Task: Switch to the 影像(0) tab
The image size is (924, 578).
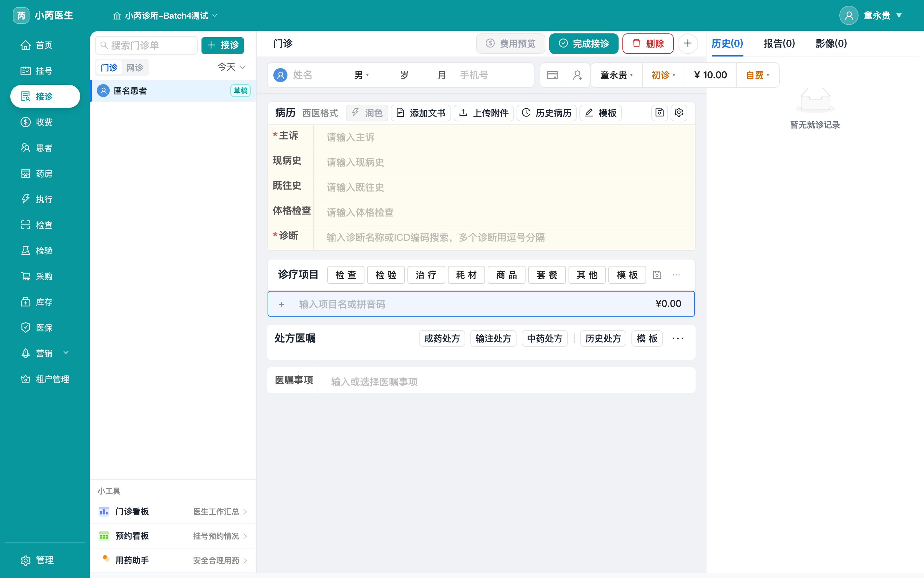Action: (x=831, y=44)
